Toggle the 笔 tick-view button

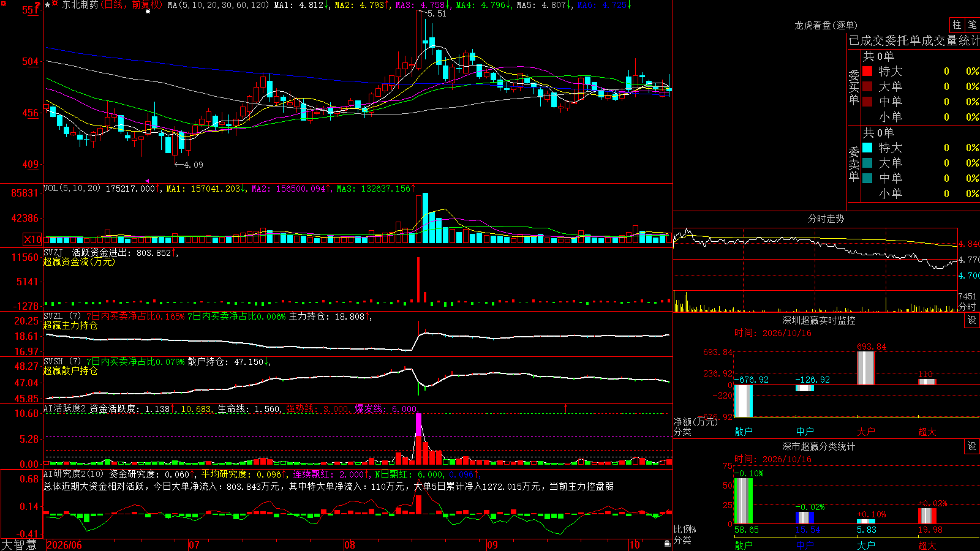click(972, 24)
